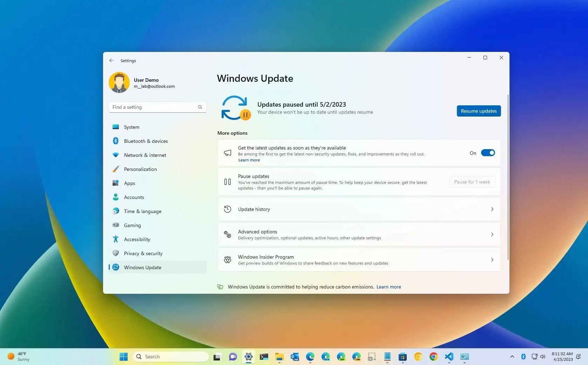Expand Windows Insider Program settings
Image resolution: width=588 pixels, height=365 pixels.
click(x=492, y=260)
